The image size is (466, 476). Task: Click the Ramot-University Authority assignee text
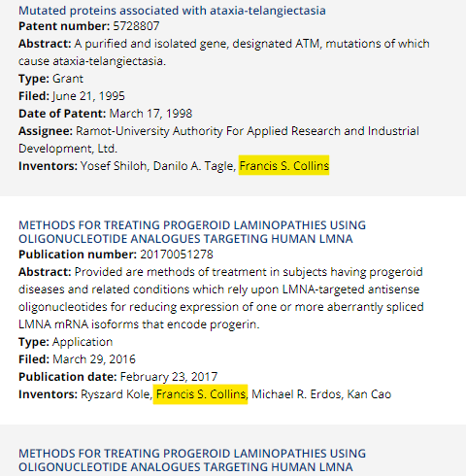click(218, 140)
